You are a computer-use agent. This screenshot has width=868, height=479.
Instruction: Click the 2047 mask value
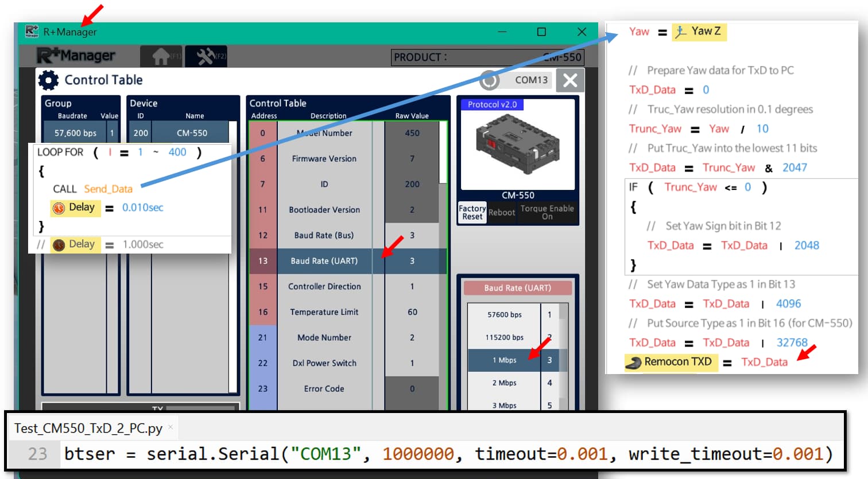795,168
